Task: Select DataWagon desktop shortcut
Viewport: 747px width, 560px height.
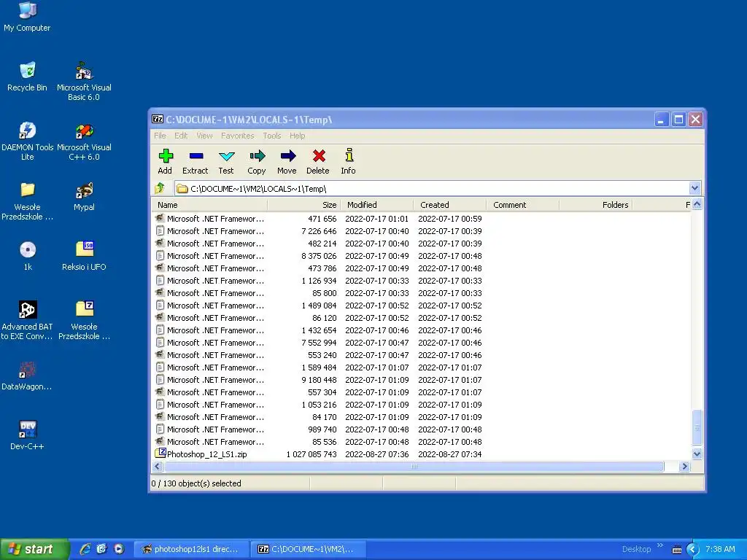Action: (27, 376)
